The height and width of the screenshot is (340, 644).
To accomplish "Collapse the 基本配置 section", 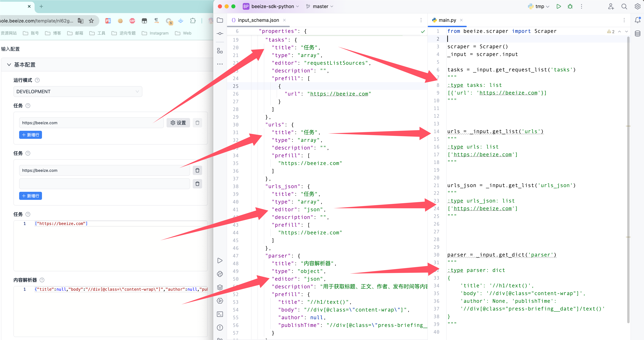I will click(x=9, y=65).
